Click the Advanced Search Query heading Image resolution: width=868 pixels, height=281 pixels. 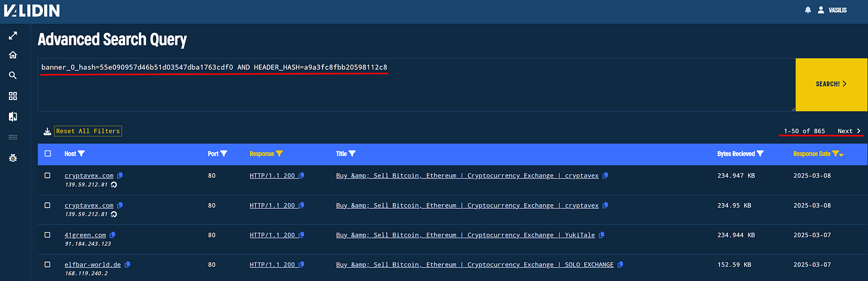pyautogui.click(x=112, y=40)
